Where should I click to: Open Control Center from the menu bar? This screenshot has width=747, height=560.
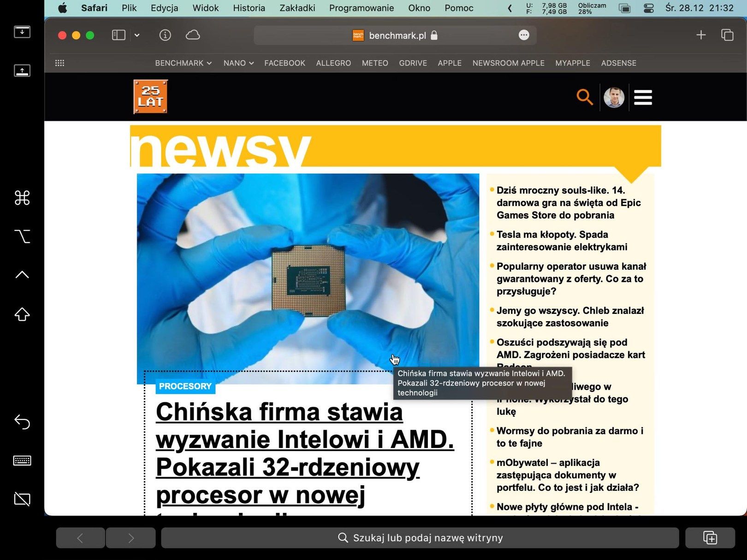pyautogui.click(x=649, y=8)
